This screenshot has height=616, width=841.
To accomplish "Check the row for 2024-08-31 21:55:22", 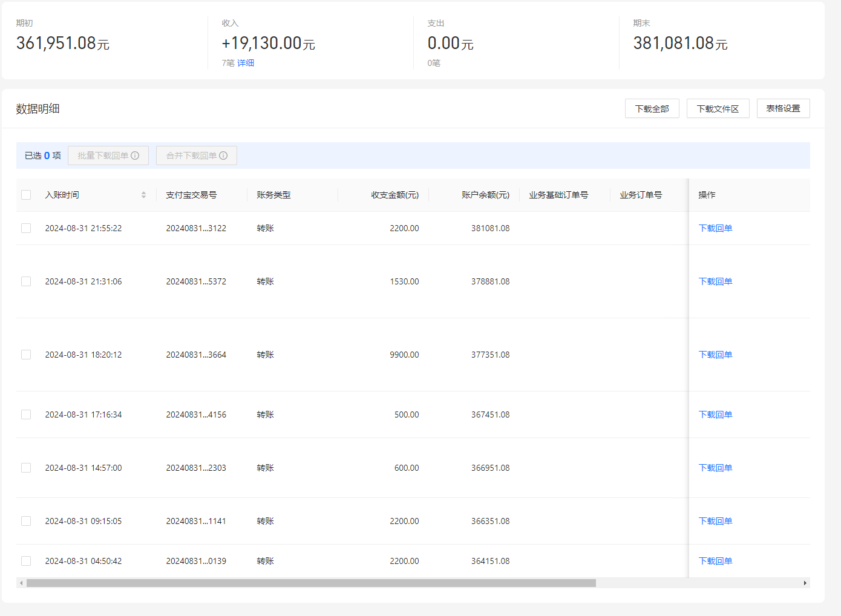I will pyautogui.click(x=26, y=228).
